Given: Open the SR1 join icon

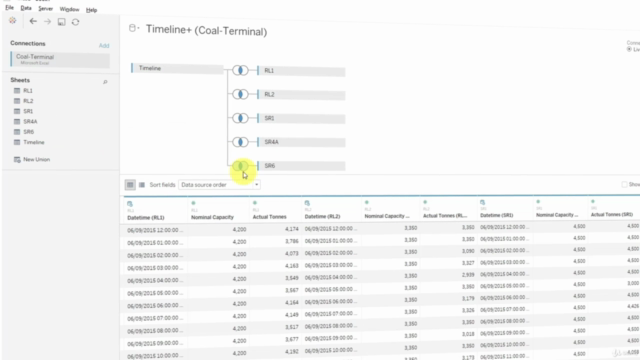Looking at the screenshot, I should click(x=240, y=118).
